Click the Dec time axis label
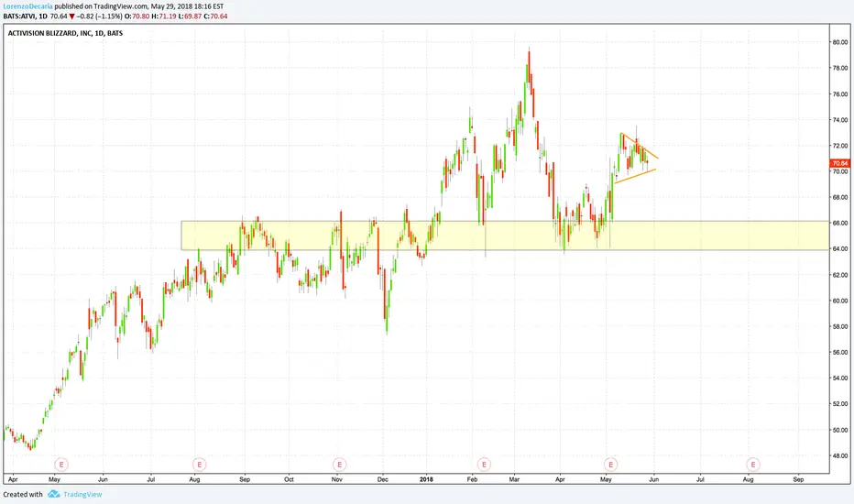 [383, 479]
